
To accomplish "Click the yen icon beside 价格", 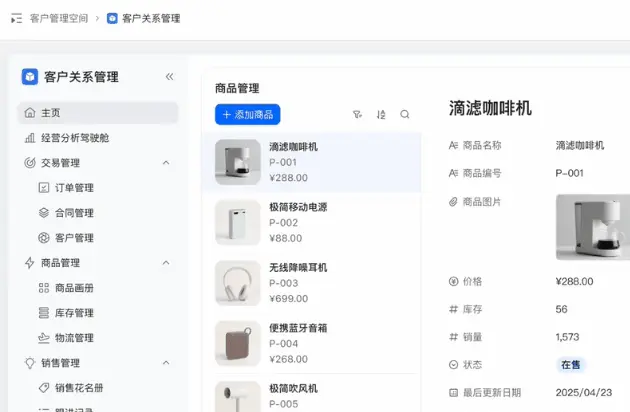I will [x=453, y=281].
